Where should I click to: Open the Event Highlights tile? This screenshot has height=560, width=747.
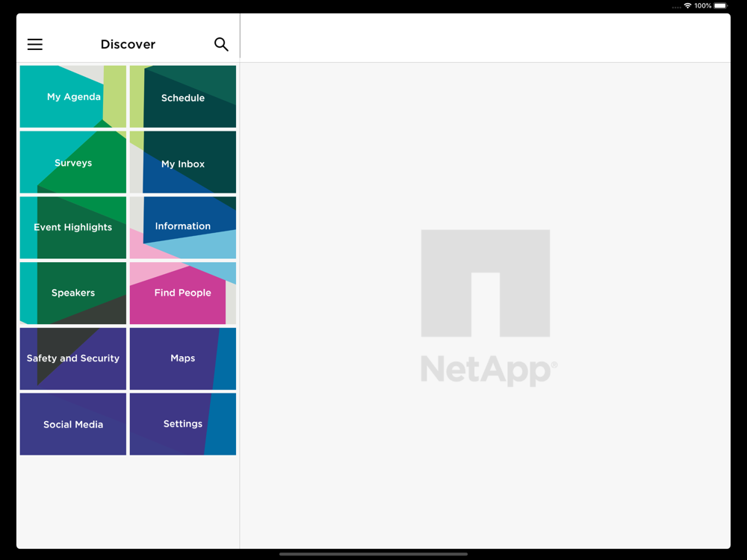(73, 228)
